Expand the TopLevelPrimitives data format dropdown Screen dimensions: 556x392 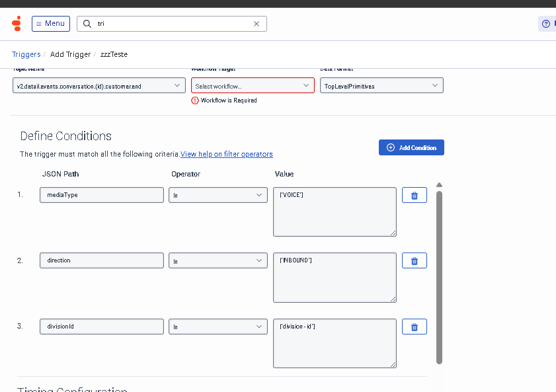(x=381, y=86)
